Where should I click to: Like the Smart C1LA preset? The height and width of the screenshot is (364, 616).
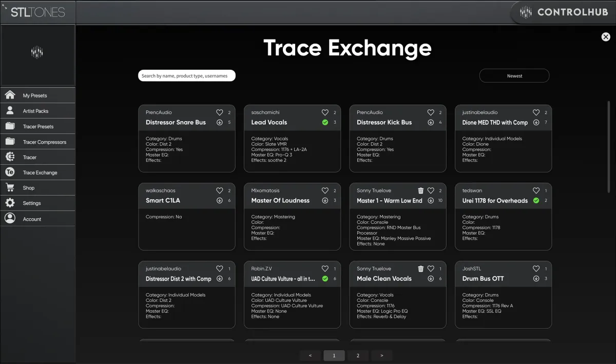tap(220, 190)
